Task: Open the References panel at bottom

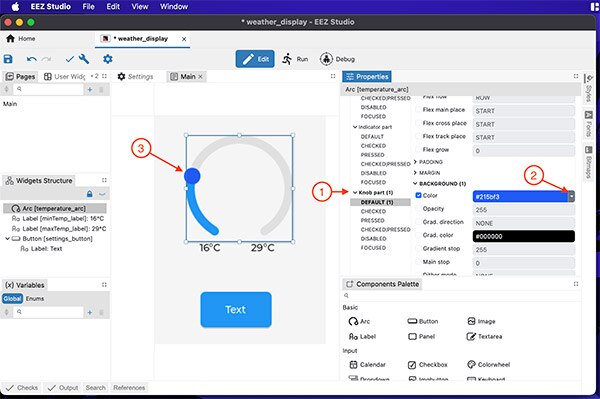Action: coord(129,388)
